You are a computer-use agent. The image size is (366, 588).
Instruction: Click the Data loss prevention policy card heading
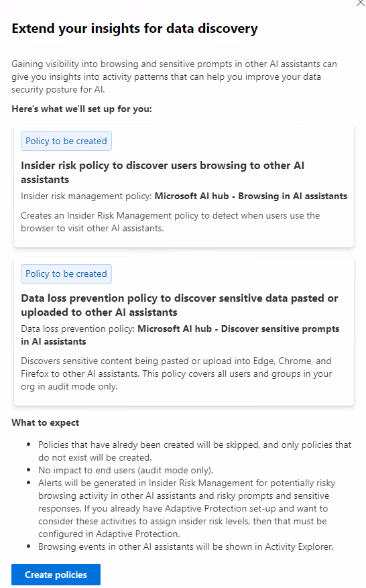click(179, 305)
